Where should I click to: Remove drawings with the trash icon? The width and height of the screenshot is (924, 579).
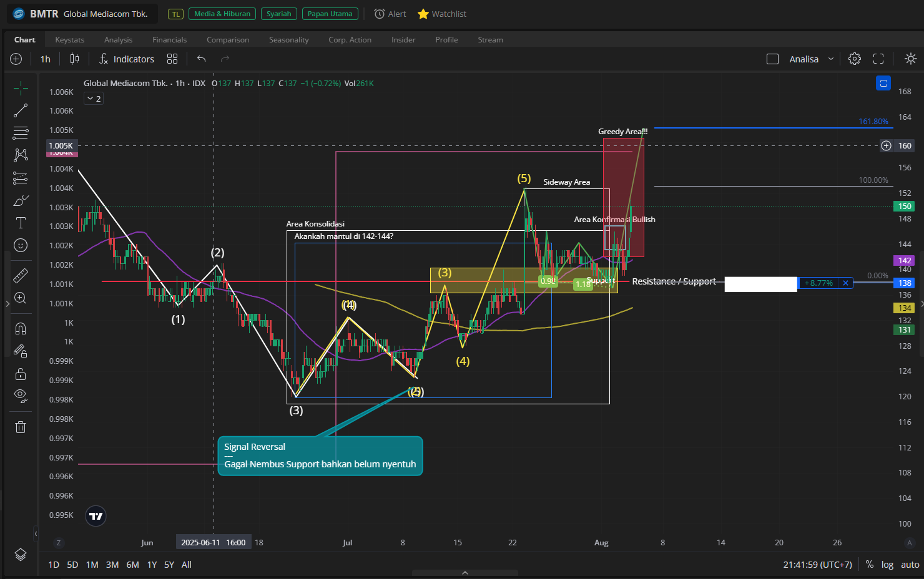click(x=21, y=427)
